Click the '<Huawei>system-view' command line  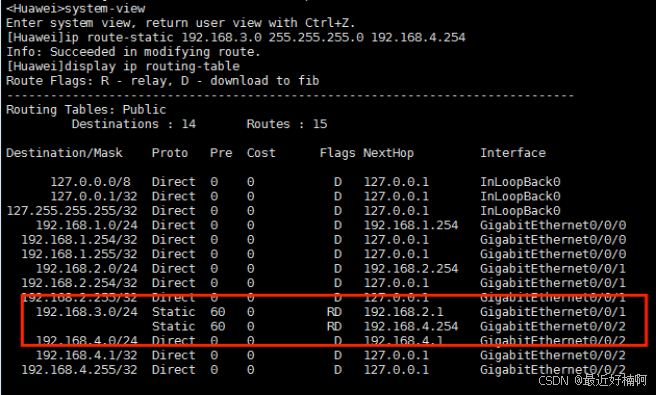76,8
